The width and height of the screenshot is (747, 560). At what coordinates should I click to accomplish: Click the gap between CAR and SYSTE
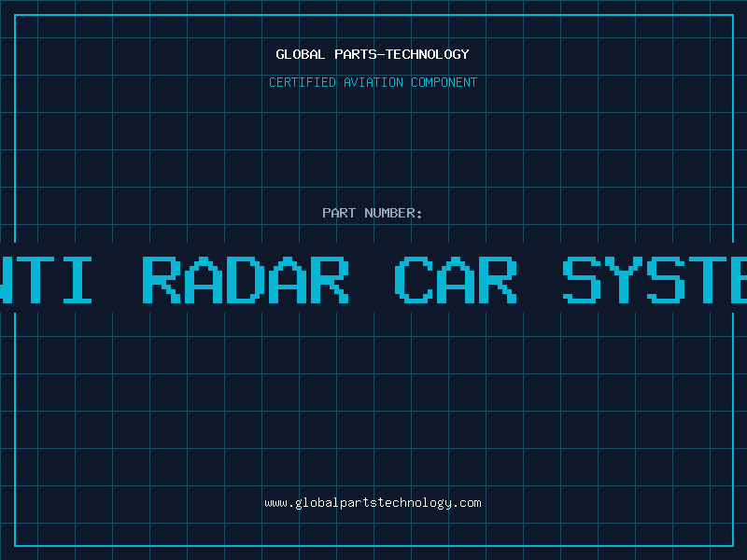coord(539,279)
